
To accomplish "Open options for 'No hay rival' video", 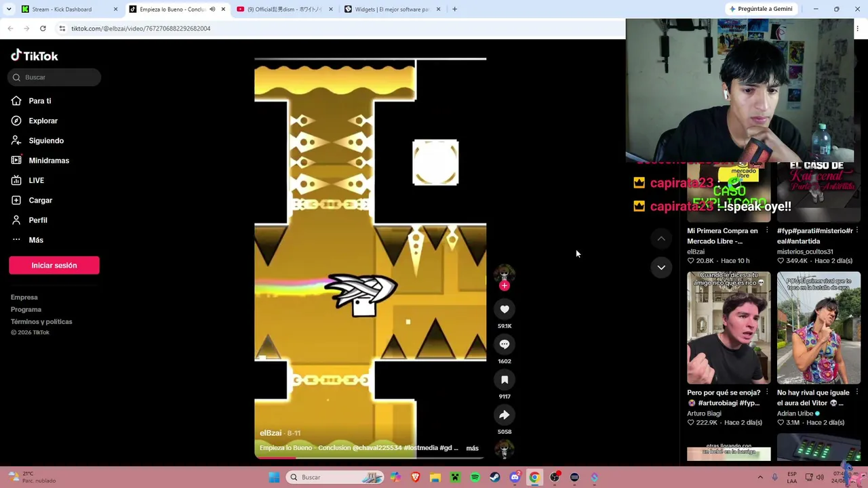I will point(856,392).
